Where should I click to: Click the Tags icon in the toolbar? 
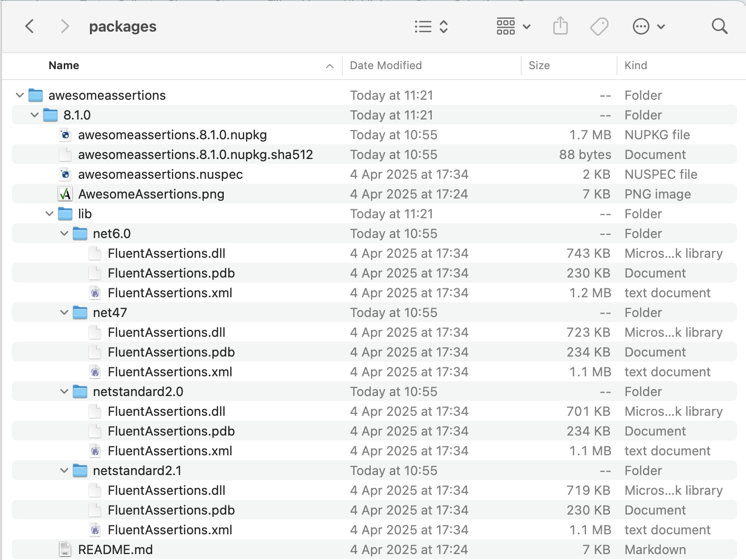[599, 26]
